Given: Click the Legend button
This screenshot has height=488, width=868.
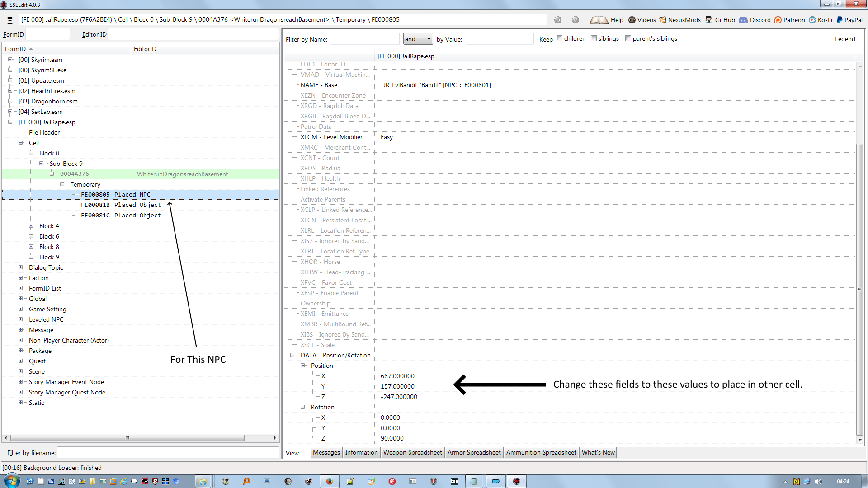Looking at the screenshot, I should point(845,39).
